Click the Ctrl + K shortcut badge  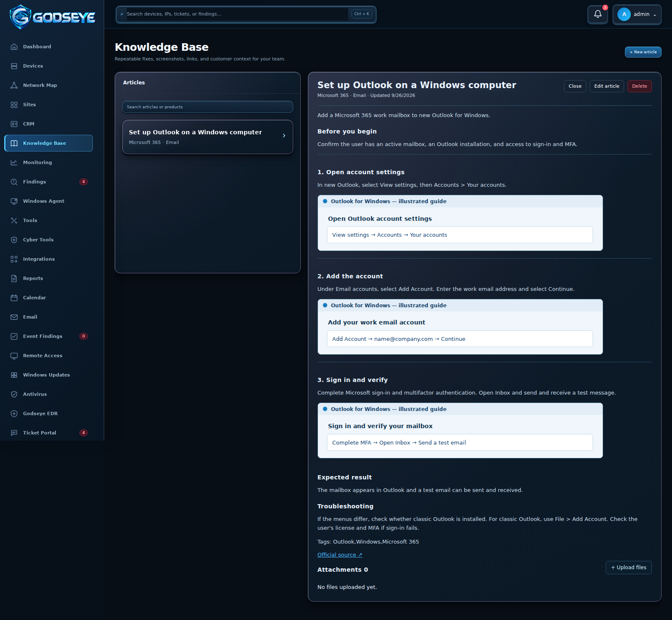coord(362,14)
